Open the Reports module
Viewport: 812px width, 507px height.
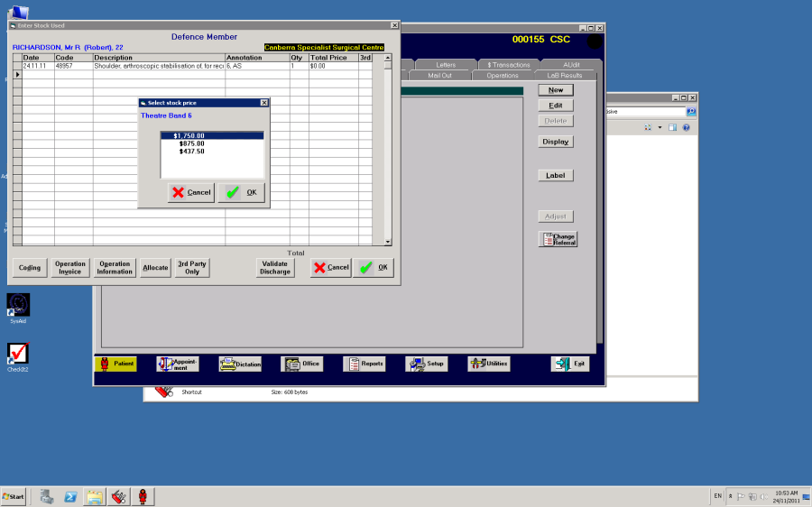[x=364, y=364]
